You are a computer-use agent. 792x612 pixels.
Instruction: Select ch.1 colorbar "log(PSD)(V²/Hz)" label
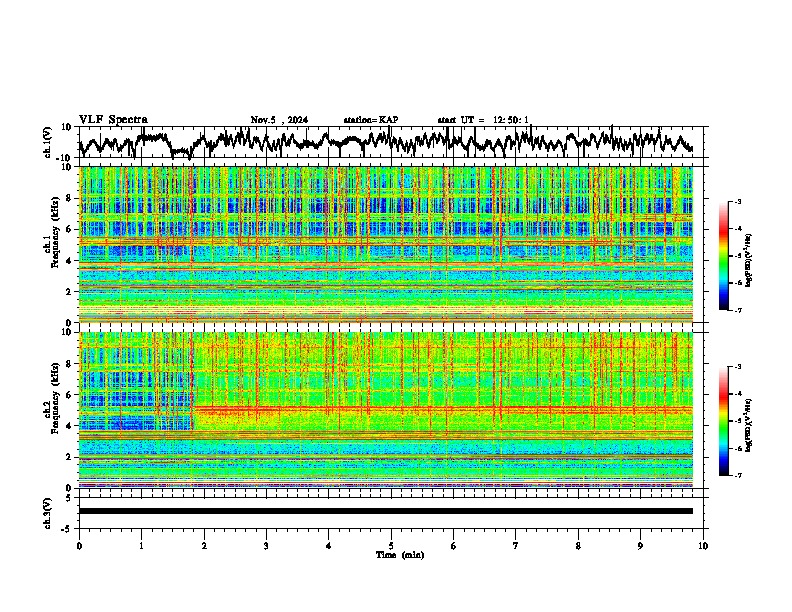tap(749, 260)
